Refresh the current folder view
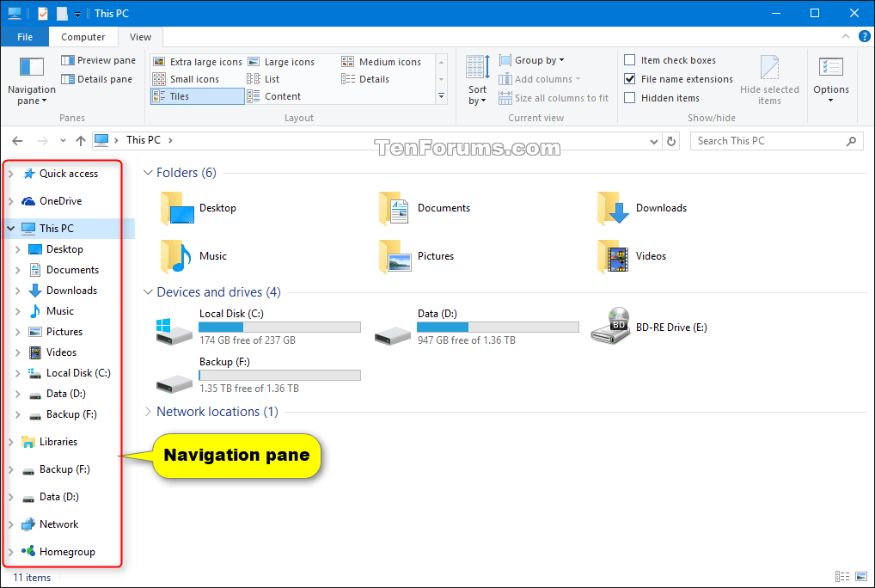This screenshot has width=875, height=588. (671, 140)
